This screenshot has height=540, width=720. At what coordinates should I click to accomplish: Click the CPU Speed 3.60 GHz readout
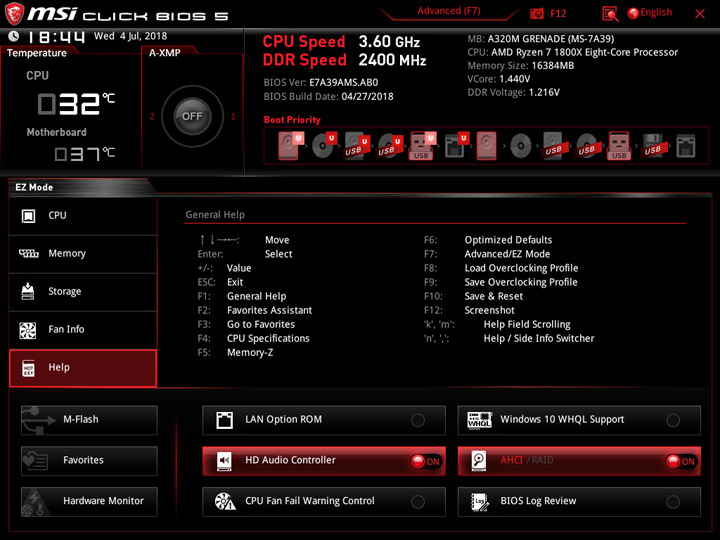coord(341,42)
